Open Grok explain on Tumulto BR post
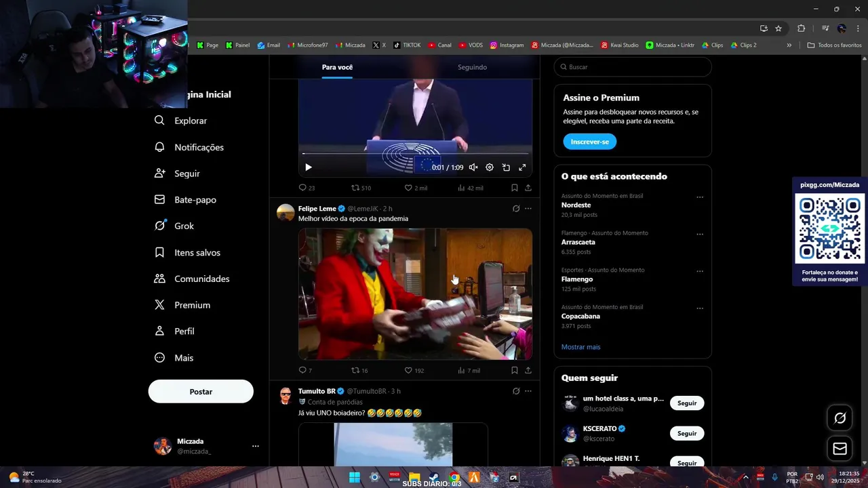The height and width of the screenshot is (488, 868). tap(515, 391)
